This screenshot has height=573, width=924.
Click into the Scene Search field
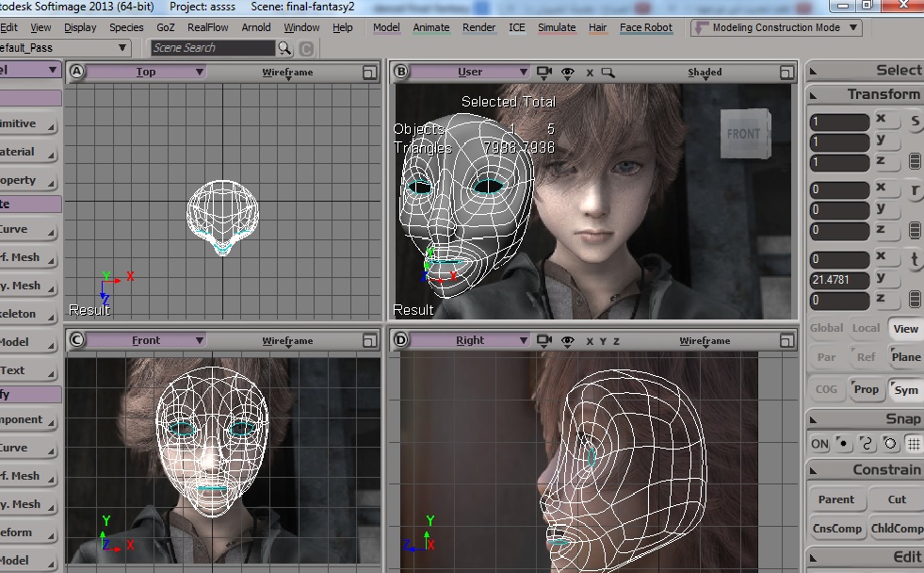click(213, 48)
